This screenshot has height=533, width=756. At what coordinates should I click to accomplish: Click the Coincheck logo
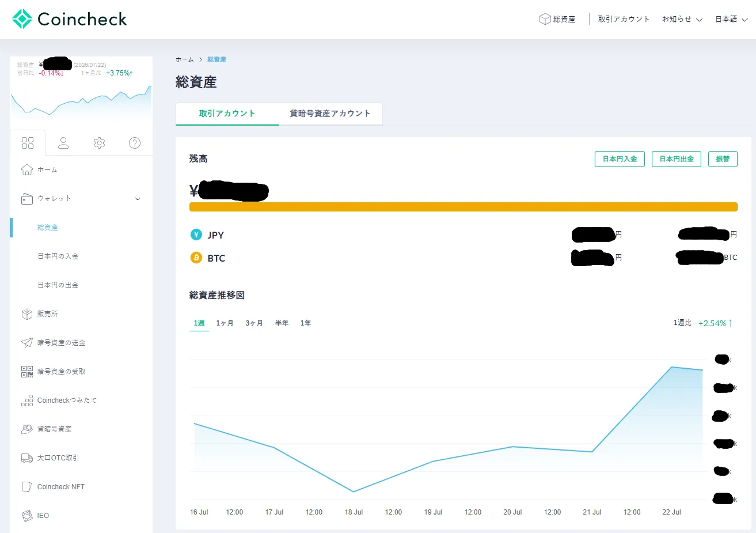coord(69,19)
